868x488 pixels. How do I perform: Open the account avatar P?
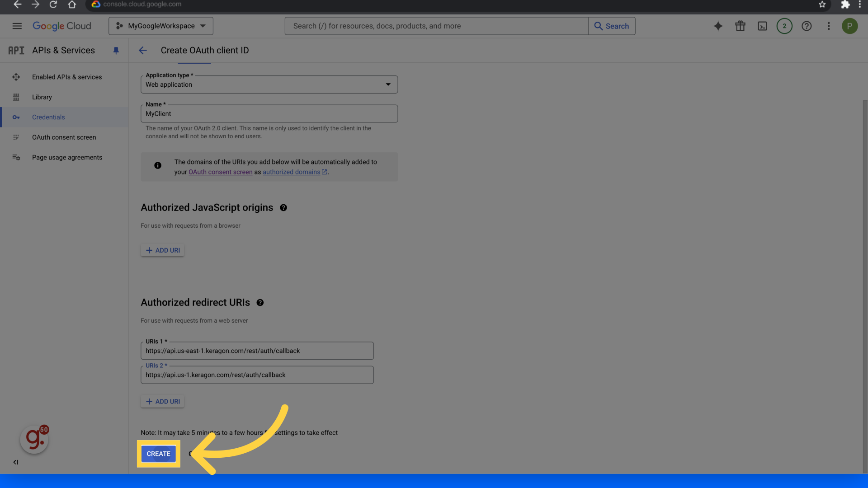pyautogui.click(x=849, y=26)
